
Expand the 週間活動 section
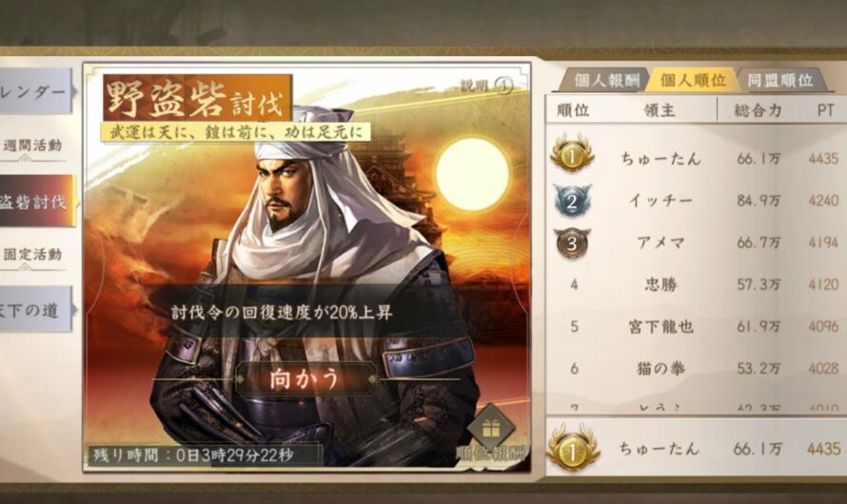(32, 146)
